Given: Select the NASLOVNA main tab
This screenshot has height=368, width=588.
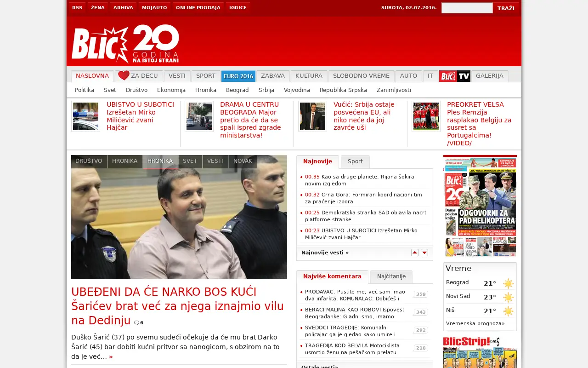Looking at the screenshot, I should tap(92, 76).
